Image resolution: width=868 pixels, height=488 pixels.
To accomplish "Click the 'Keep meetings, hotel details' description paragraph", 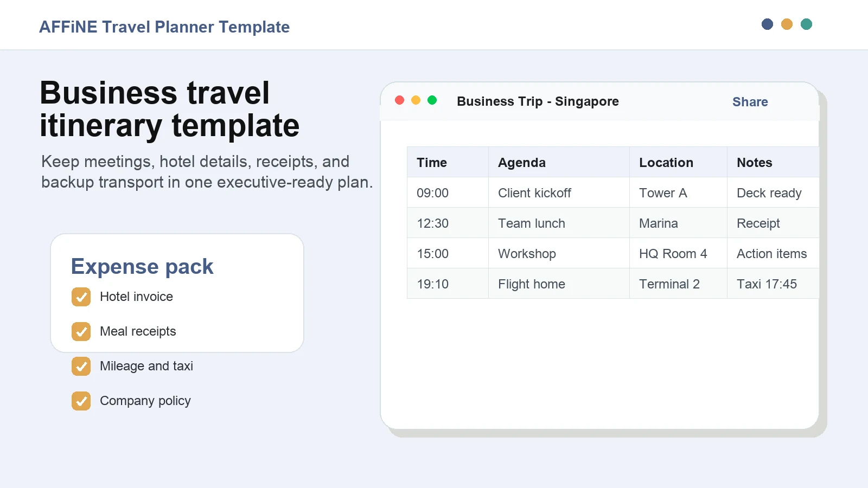I will click(x=207, y=172).
